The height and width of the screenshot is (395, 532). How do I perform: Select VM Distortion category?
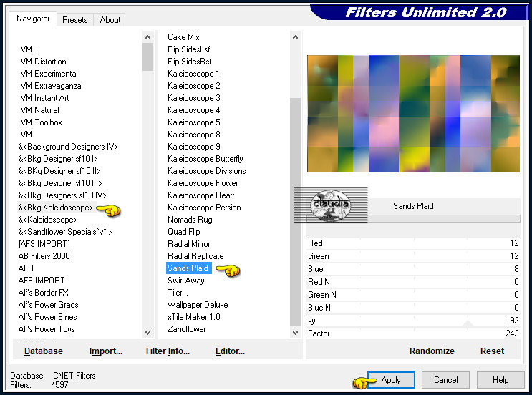pos(43,62)
